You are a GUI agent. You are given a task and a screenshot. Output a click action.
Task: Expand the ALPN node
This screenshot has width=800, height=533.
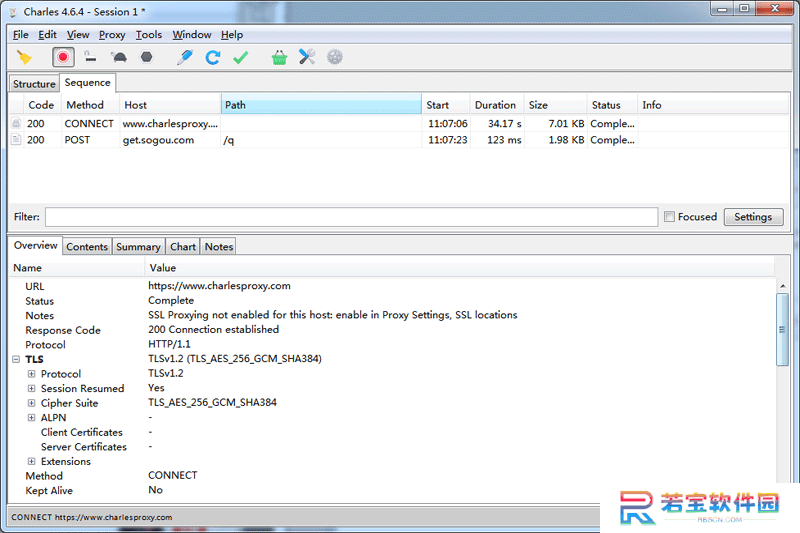point(32,418)
